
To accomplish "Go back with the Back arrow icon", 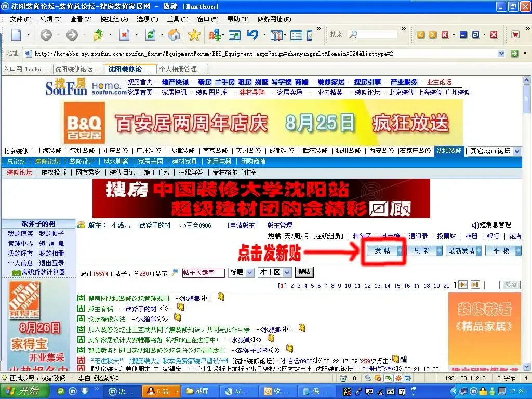I will 46,35.
